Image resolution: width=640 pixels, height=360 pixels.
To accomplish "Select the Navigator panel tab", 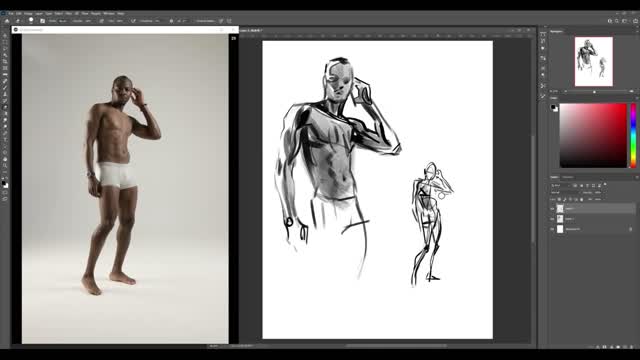I will pyautogui.click(x=556, y=31).
